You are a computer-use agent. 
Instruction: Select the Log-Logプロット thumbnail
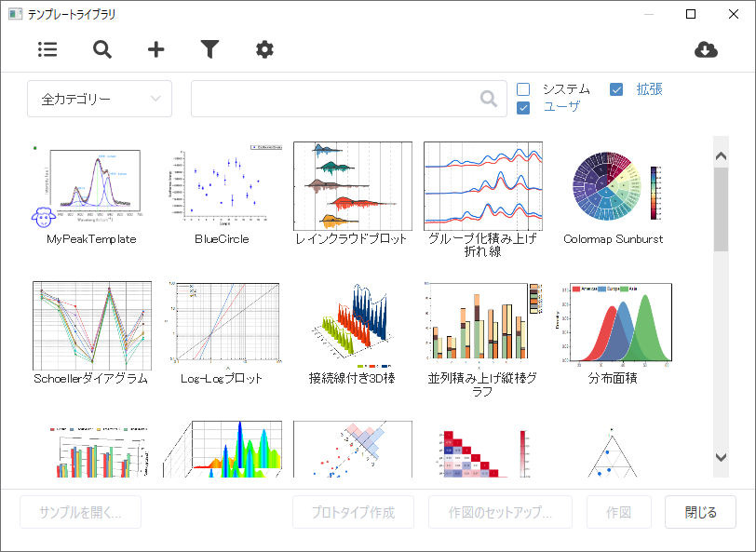point(223,326)
